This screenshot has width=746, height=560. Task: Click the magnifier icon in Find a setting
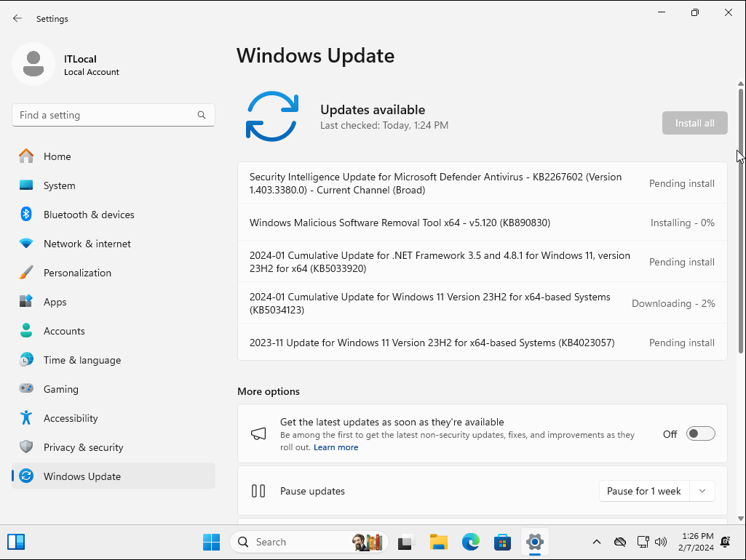click(x=202, y=115)
